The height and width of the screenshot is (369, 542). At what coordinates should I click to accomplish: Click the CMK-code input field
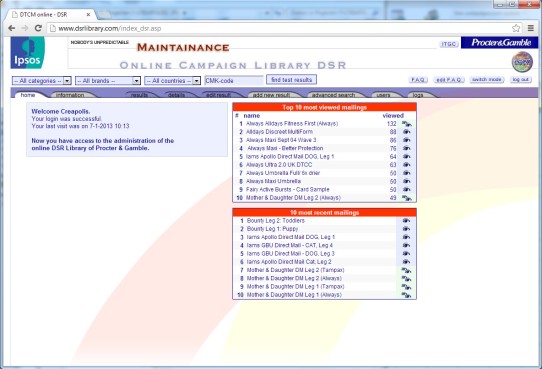234,81
